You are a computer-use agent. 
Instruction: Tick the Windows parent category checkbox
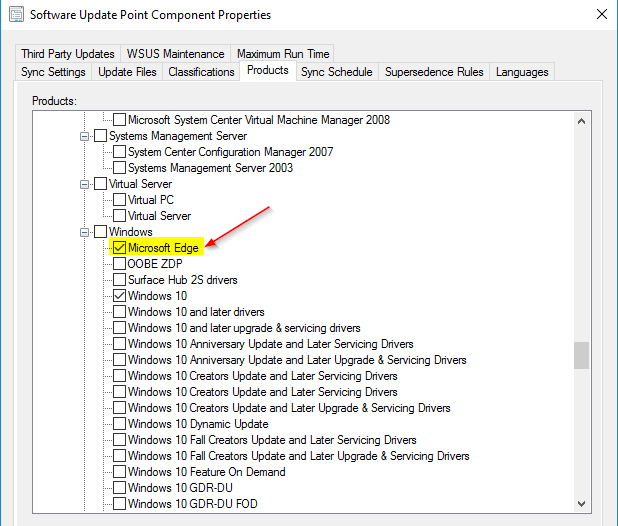click(x=101, y=232)
